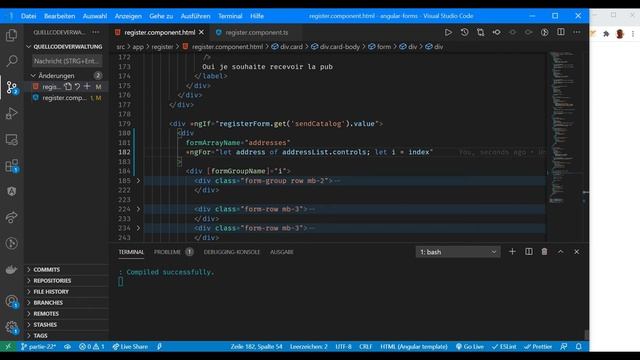640x360 pixels.
Task: Click the feedback icon in status bar
Action: 564,347
